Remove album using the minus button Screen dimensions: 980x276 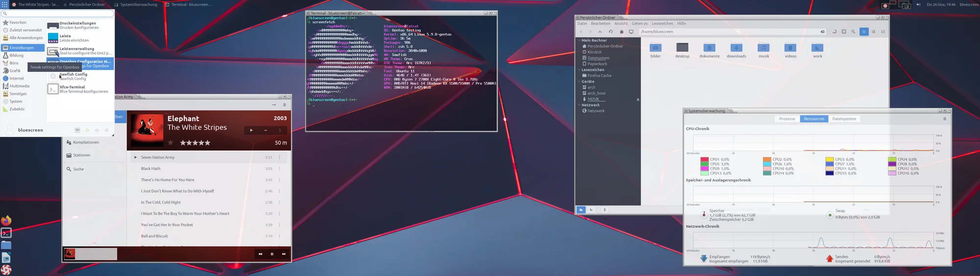(266, 130)
